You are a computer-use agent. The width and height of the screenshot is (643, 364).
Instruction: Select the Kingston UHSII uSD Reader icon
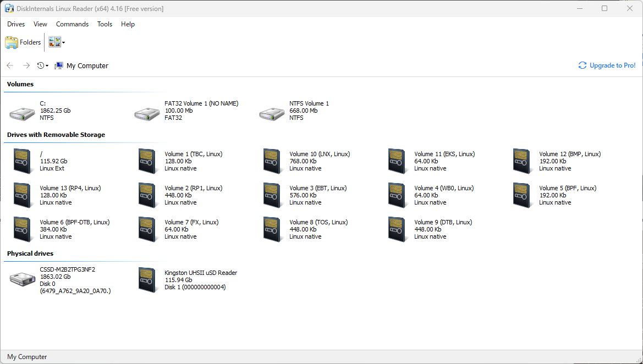tap(147, 279)
